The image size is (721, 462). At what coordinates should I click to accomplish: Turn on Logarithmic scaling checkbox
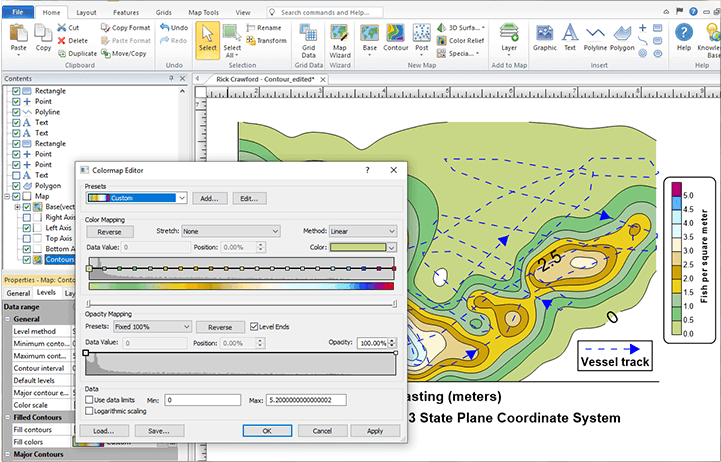[90, 411]
